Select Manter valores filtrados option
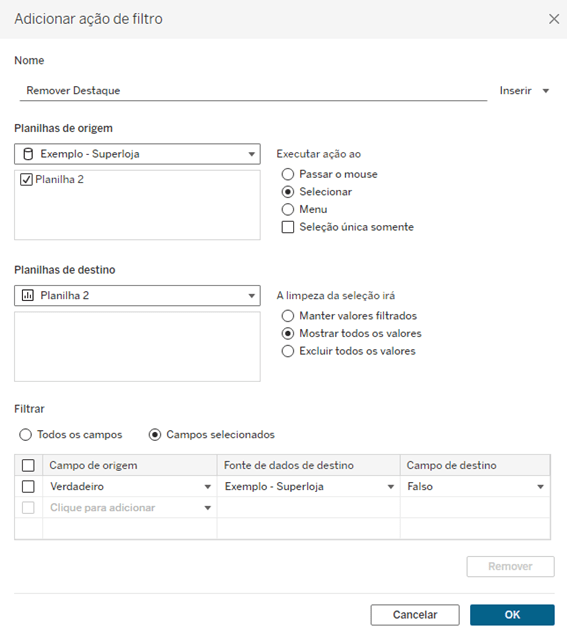The height and width of the screenshot is (637, 567). pyautogui.click(x=288, y=316)
